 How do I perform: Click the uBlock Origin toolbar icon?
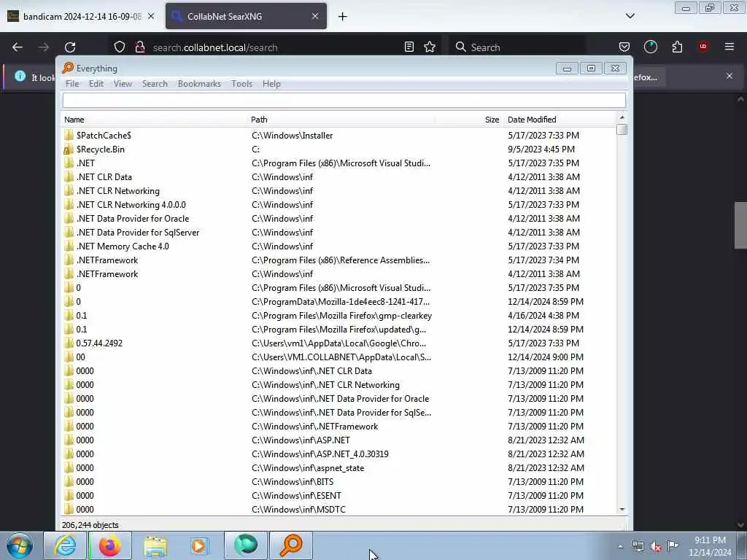point(703,47)
